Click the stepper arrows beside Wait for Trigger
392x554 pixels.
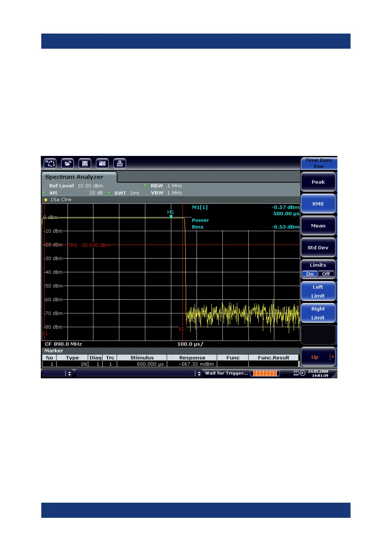199,373
